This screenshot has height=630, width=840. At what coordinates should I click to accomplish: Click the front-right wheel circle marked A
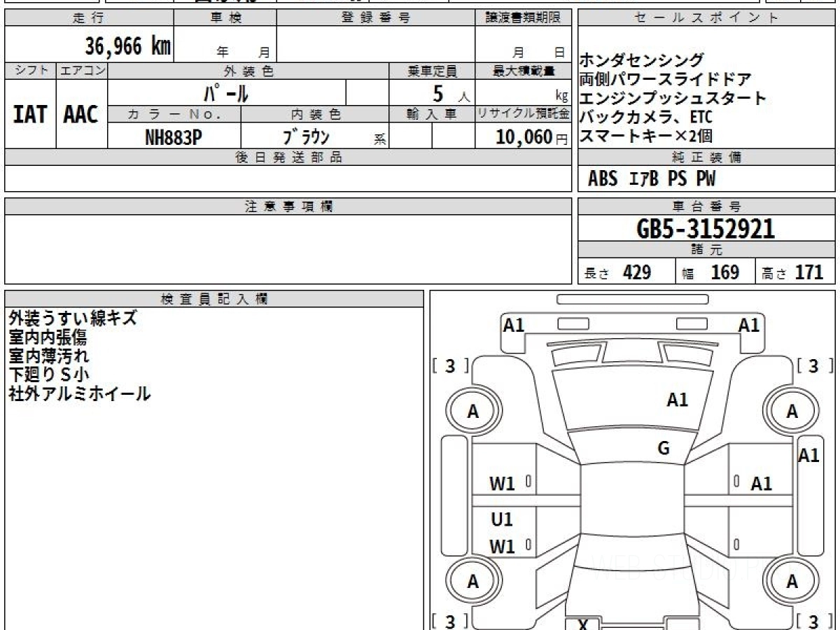click(x=792, y=412)
